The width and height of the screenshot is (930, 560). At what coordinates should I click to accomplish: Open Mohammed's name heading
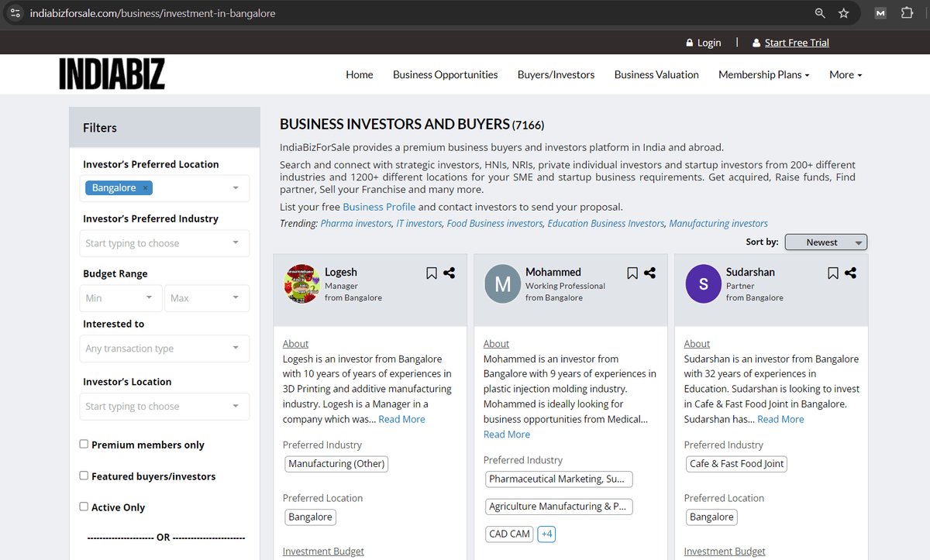[x=553, y=272]
